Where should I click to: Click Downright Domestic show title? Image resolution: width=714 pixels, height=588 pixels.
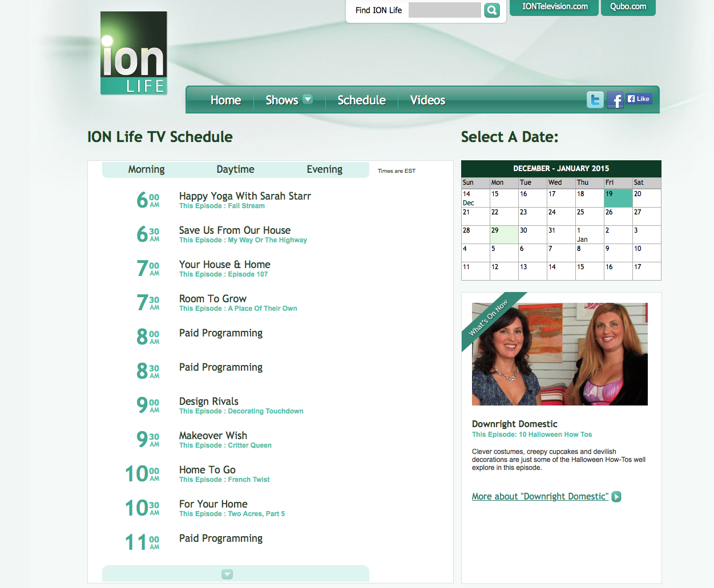click(x=515, y=424)
